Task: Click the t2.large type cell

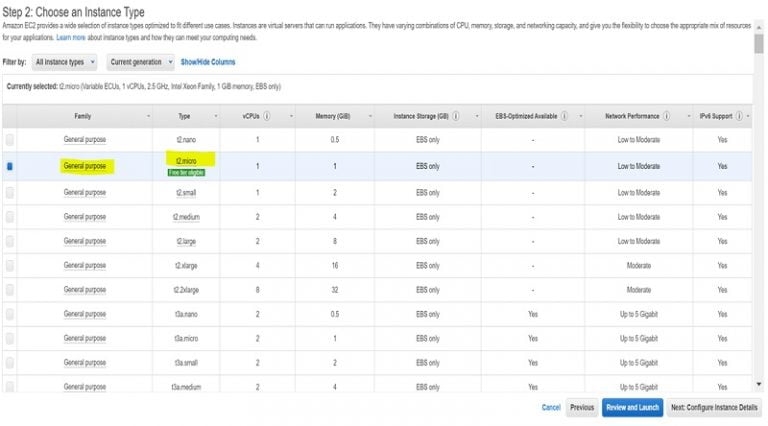Action: coord(186,241)
